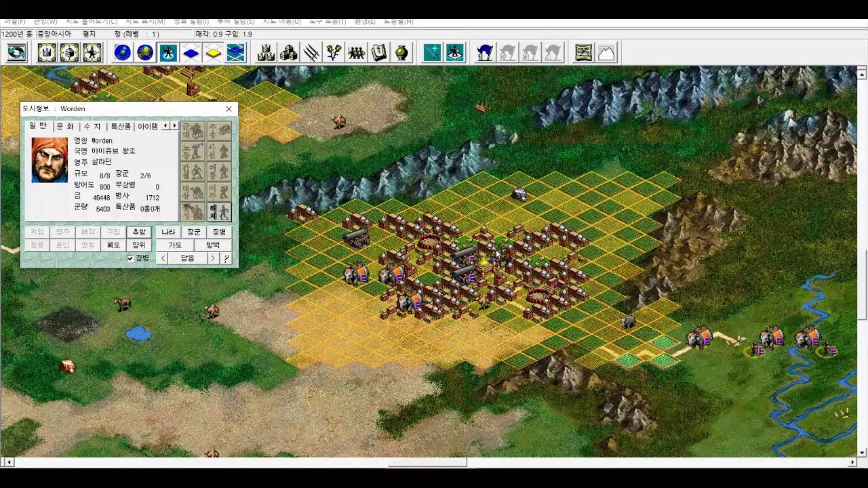Click Saladin's portrait in city panel
Image resolution: width=868 pixels, height=488 pixels.
[x=50, y=160]
